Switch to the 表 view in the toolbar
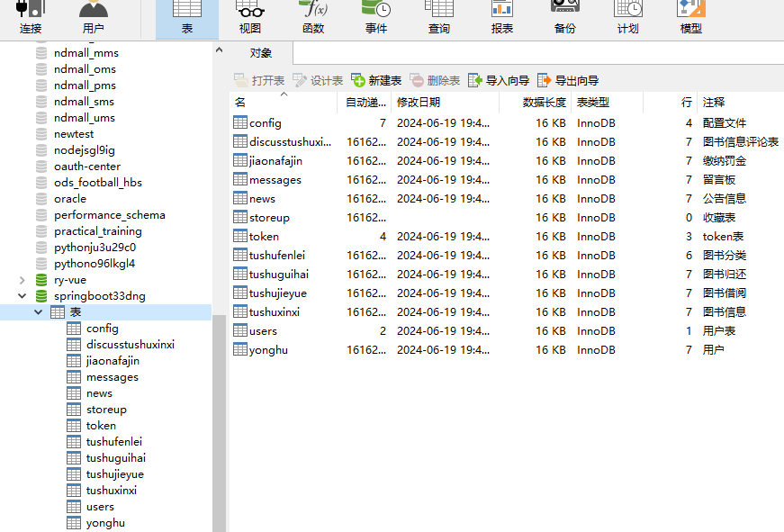The width and height of the screenshot is (784, 532). click(186, 16)
